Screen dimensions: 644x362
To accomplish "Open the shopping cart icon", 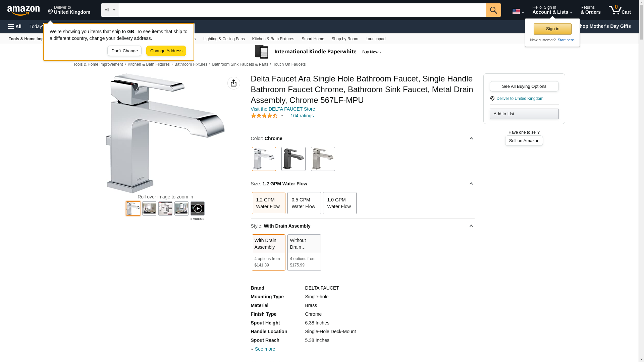I will pos(619,10).
